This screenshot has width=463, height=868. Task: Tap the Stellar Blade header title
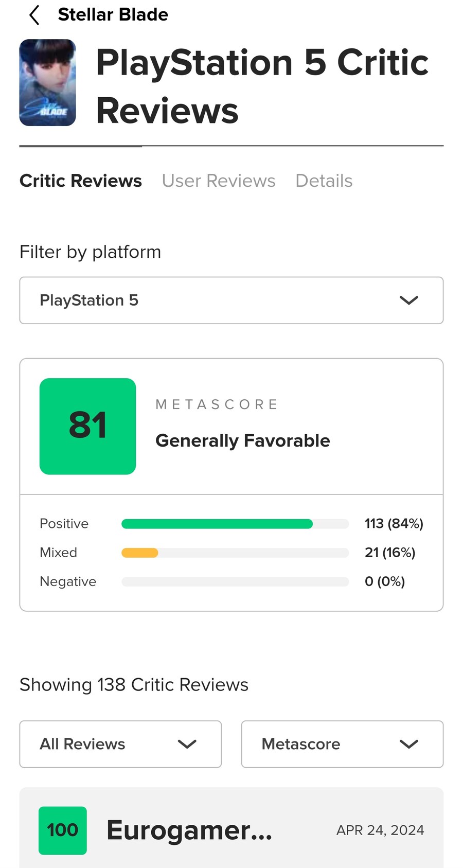click(x=113, y=15)
